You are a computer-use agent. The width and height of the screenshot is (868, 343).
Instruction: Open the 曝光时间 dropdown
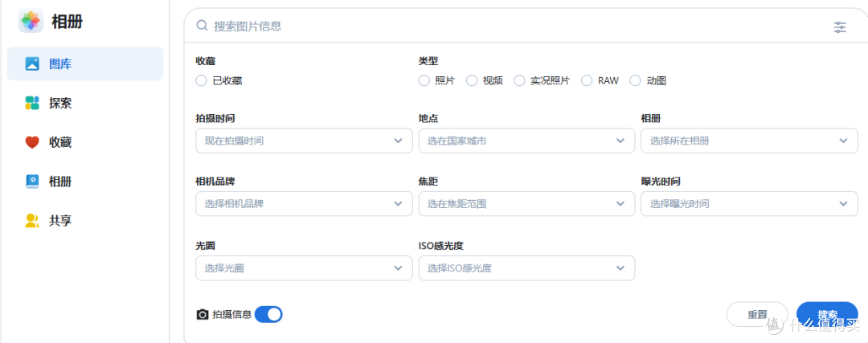point(750,203)
